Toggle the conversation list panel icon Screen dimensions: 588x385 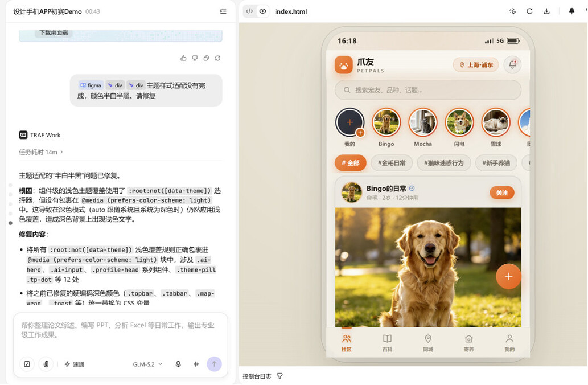223,11
